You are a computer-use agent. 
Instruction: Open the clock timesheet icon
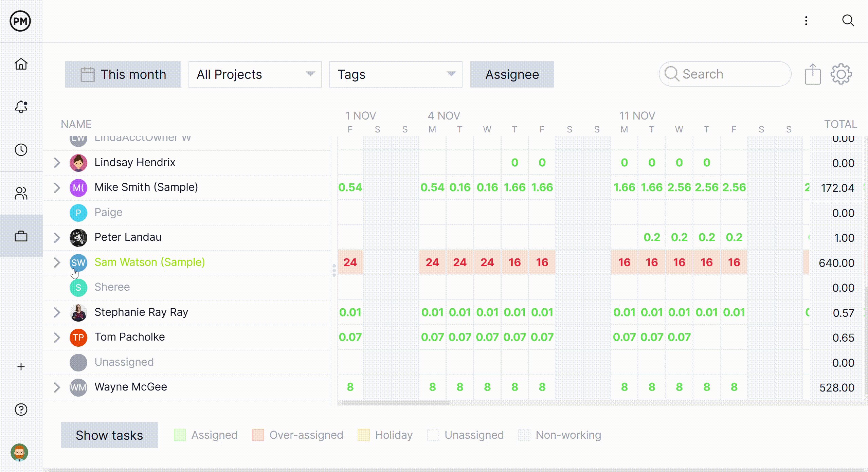21,150
